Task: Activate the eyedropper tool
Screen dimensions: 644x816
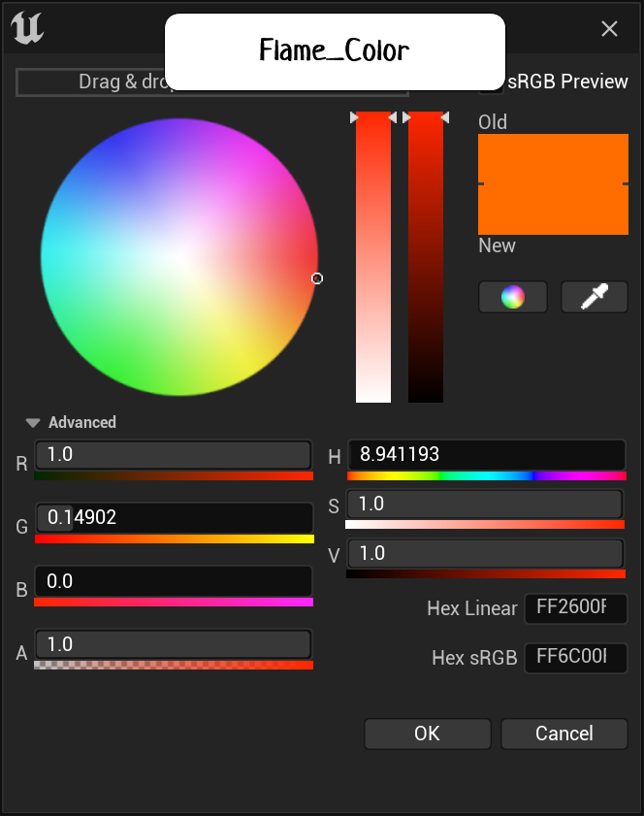Action: 595,297
